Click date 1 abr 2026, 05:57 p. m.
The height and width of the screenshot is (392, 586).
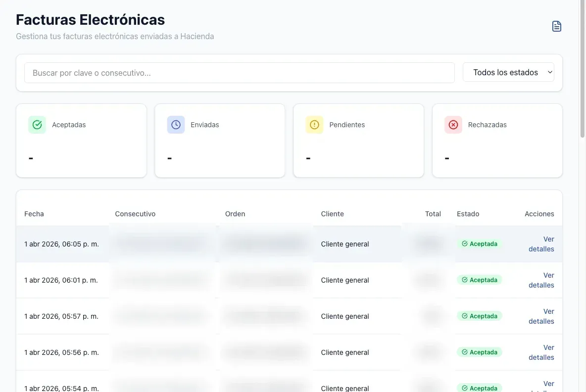point(61,316)
